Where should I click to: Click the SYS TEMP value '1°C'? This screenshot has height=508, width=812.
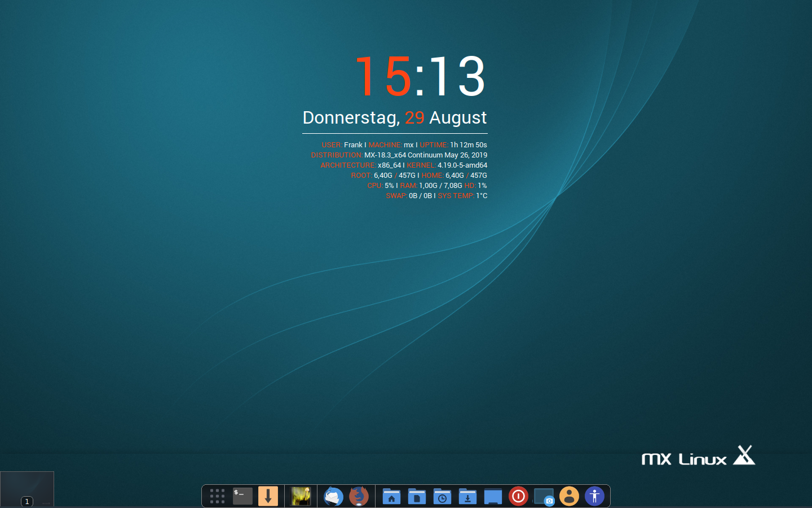click(482, 195)
